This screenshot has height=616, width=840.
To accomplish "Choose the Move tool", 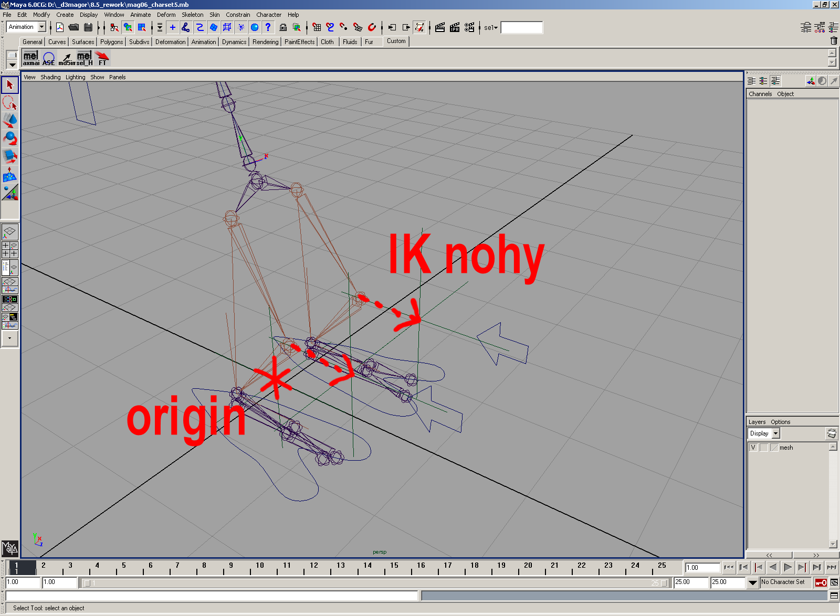I will [x=10, y=120].
